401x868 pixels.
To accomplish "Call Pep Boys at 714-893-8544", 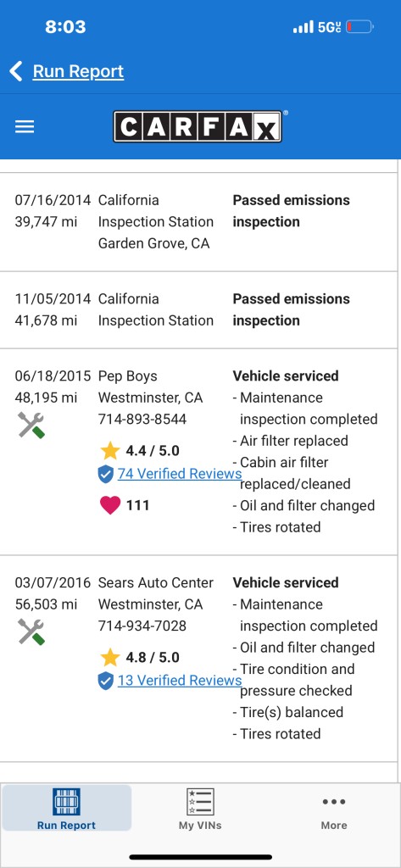I will (x=142, y=419).
